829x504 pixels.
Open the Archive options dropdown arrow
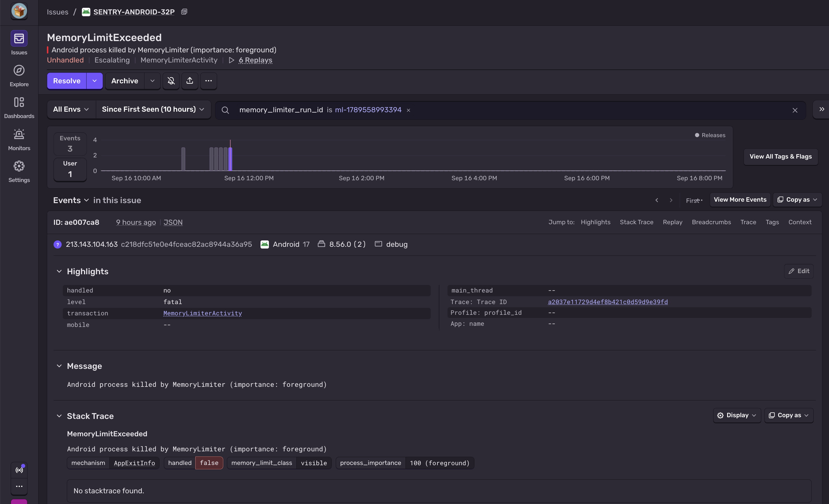click(x=153, y=81)
